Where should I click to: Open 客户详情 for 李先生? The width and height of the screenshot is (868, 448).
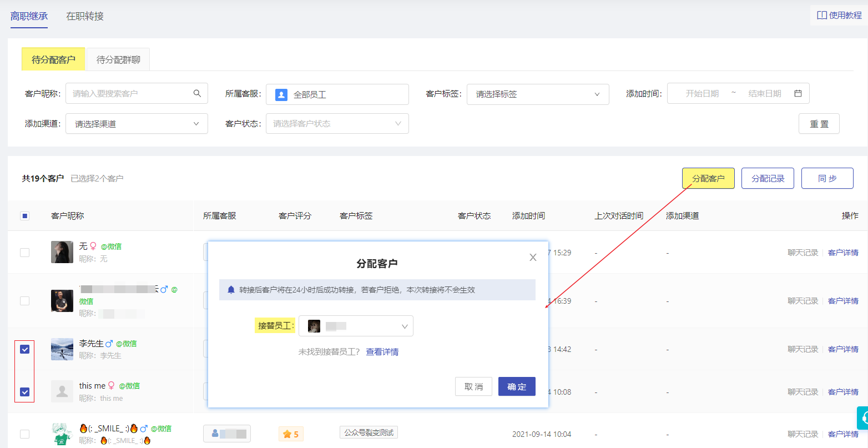(x=843, y=349)
